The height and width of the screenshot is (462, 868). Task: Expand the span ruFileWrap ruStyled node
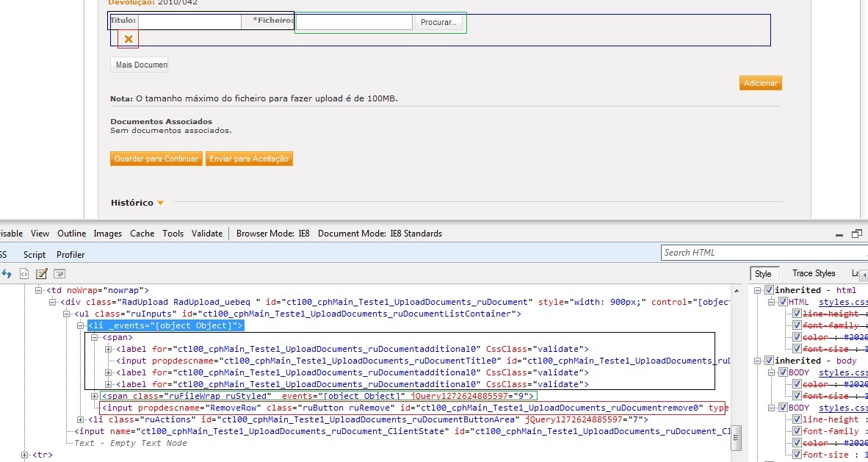click(94, 396)
